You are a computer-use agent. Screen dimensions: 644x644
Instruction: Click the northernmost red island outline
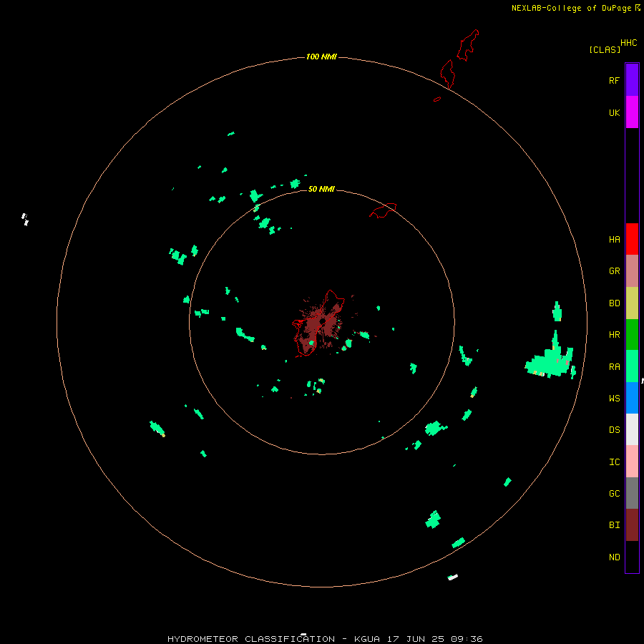tap(468, 45)
